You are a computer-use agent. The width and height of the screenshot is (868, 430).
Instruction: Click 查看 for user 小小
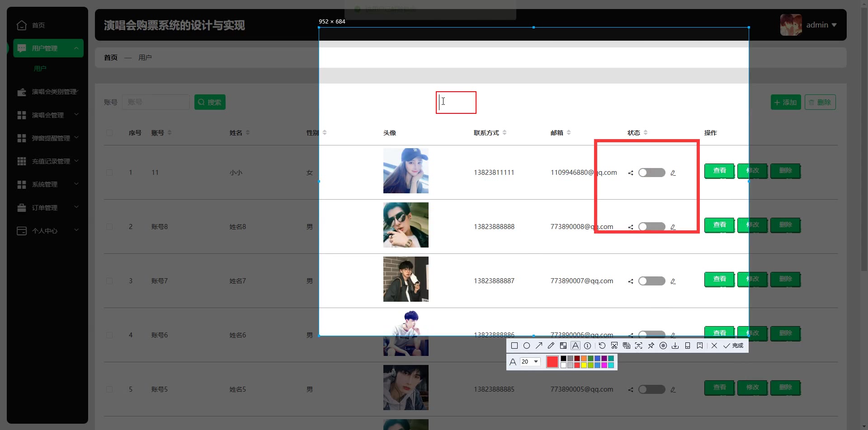click(719, 171)
